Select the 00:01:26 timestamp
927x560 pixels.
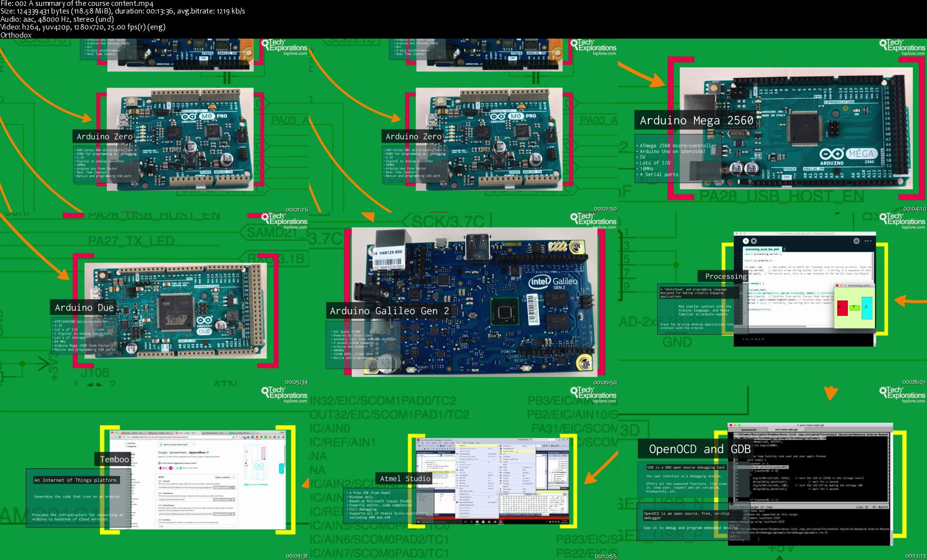(x=296, y=210)
